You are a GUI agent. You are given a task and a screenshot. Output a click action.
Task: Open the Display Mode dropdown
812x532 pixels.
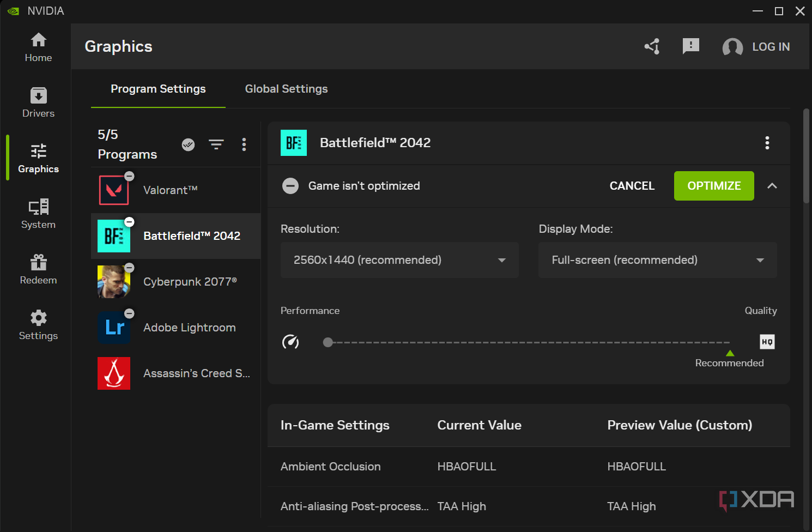click(x=657, y=260)
